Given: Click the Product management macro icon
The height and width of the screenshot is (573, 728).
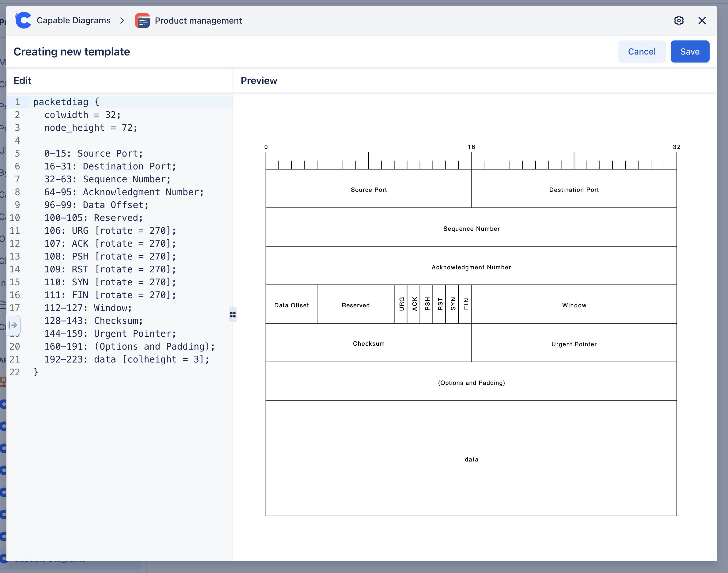Looking at the screenshot, I should 142,21.
